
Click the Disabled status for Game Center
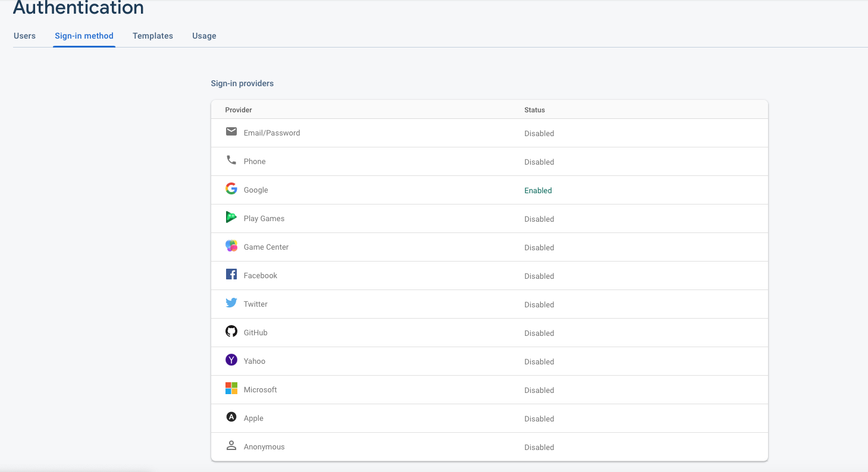[x=539, y=248]
